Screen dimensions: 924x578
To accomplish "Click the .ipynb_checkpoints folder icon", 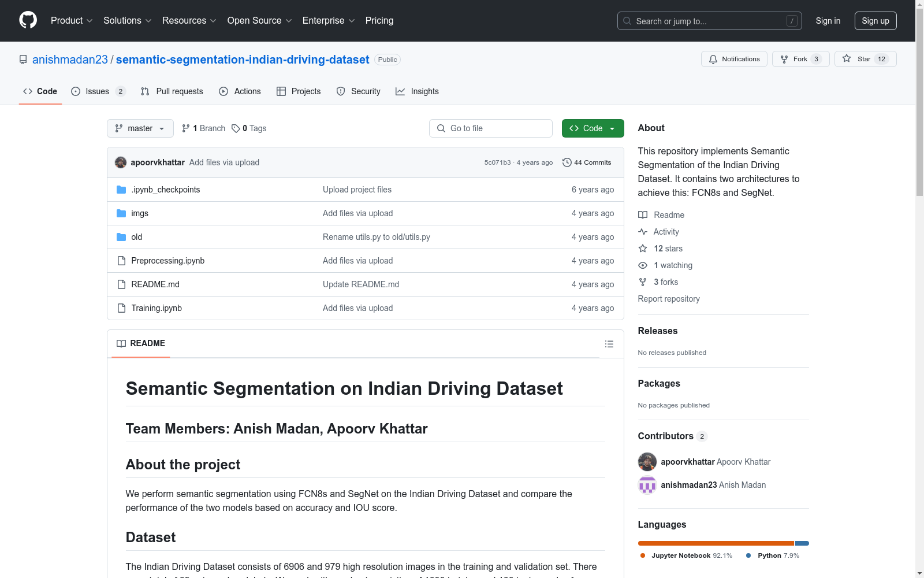I will [x=121, y=190].
